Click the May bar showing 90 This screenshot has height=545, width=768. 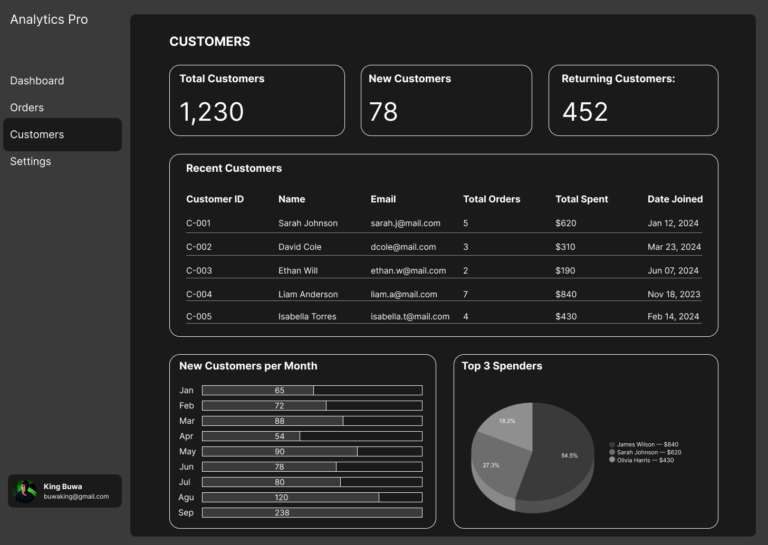coord(280,451)
